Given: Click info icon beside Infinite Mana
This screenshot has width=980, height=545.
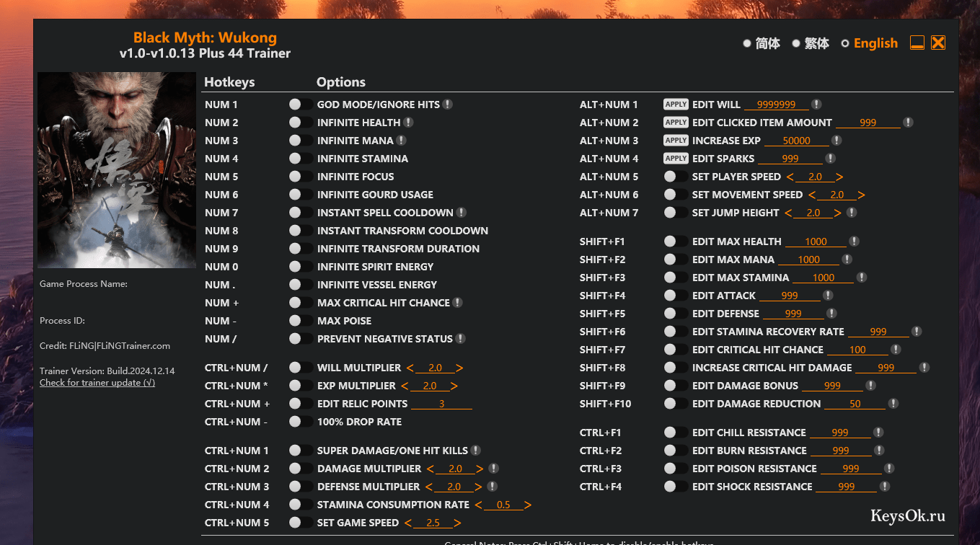Looking at the screenshot, I should pyautogui.click(x=401, y=141).
